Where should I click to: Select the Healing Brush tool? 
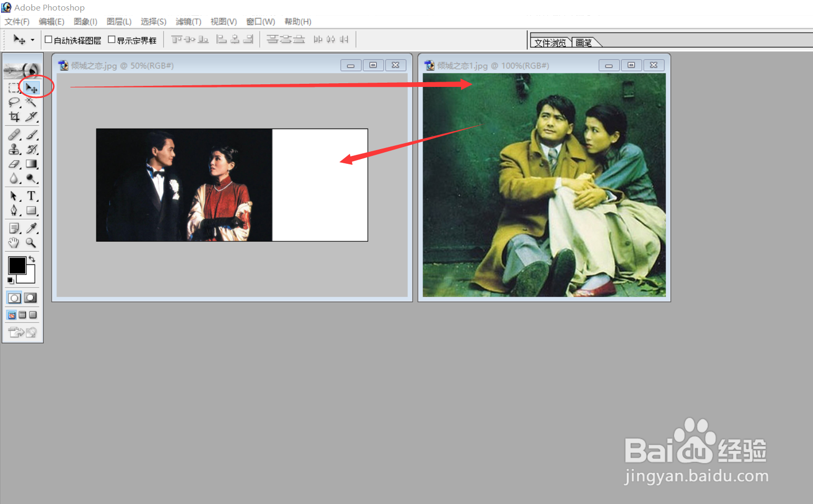(x=14, y=135)
